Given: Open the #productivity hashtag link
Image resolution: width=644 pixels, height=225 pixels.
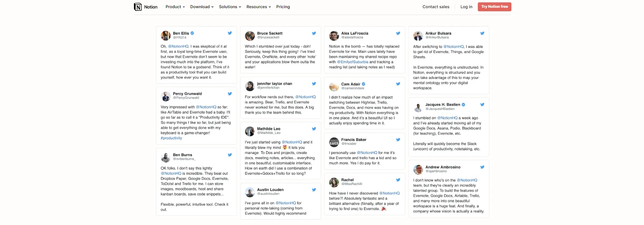Looking at the screenshot, I should point(171,138).
